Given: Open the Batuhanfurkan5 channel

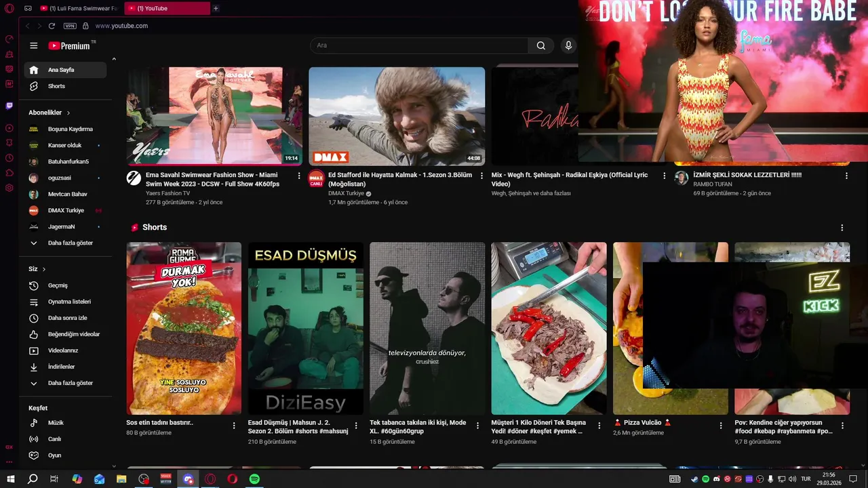Looking at the screenshot, I should (65, 161).
